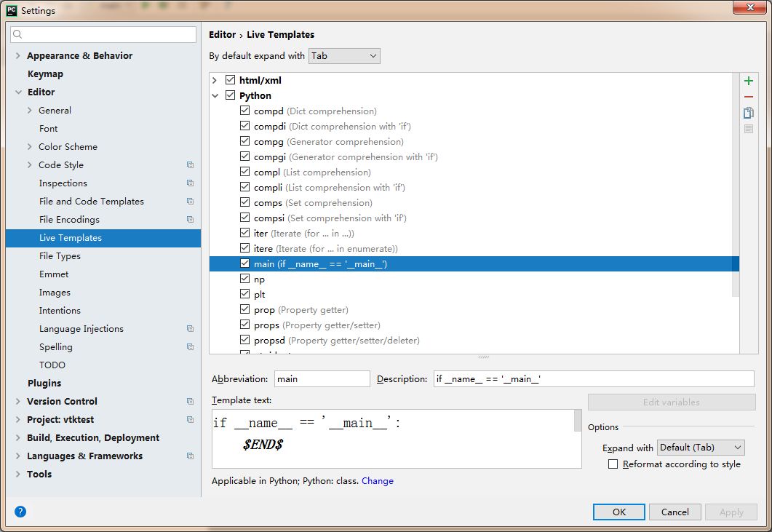Expand the Tools section arrow
Screen dimensions: 772x532
(17, 475)
